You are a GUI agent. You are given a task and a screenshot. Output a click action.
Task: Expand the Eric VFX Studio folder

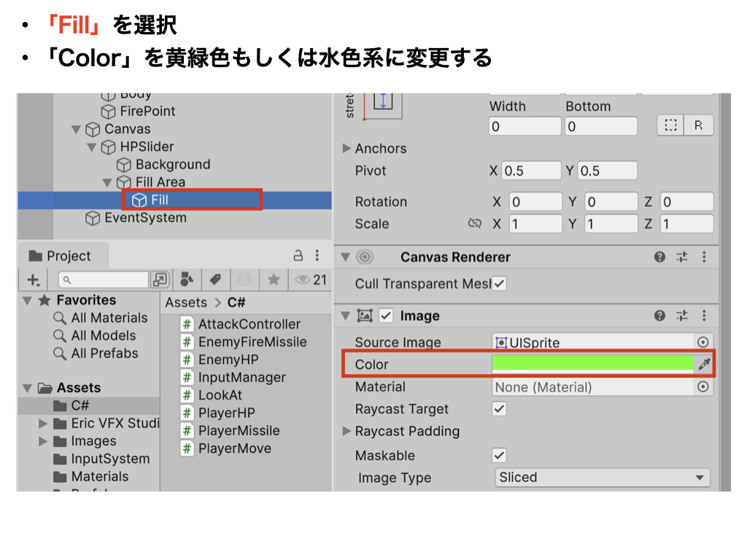43,424
